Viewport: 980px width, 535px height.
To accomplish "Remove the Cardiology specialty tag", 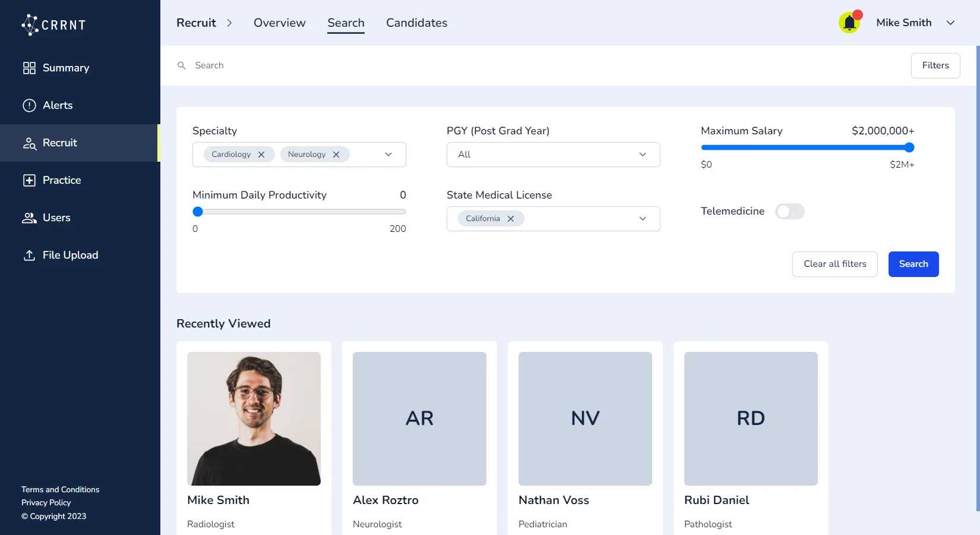I will 261,155.
